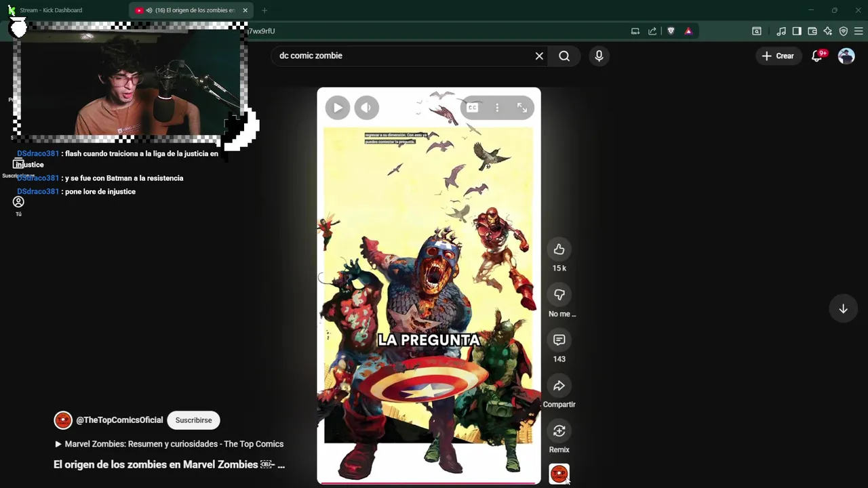Clear the search query with the X
The image size is (868, 488).
539,56
